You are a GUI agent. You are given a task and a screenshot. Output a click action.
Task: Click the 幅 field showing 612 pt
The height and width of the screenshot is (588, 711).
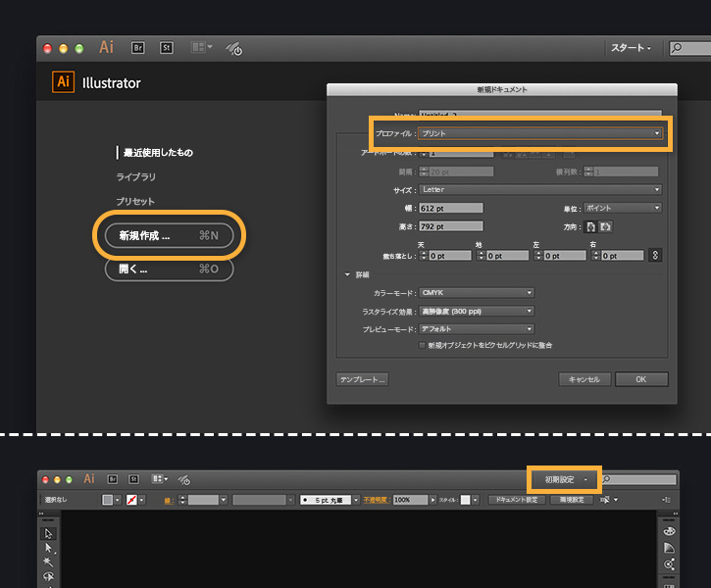pos(451,208)
